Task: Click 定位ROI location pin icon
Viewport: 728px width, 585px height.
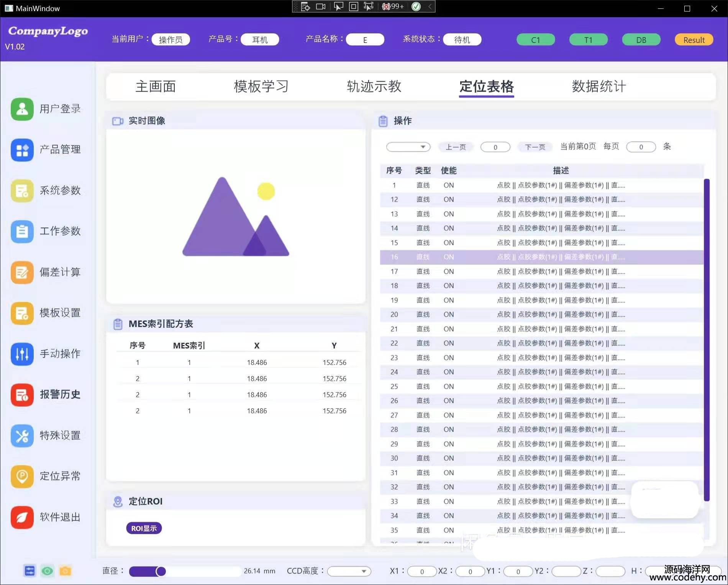Action: point(118,501)
